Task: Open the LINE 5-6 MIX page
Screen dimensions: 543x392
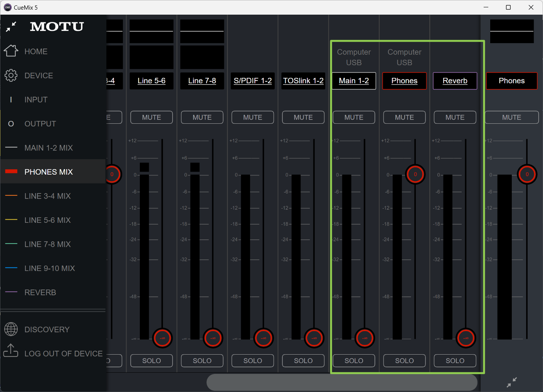Action: pos(53,220)
